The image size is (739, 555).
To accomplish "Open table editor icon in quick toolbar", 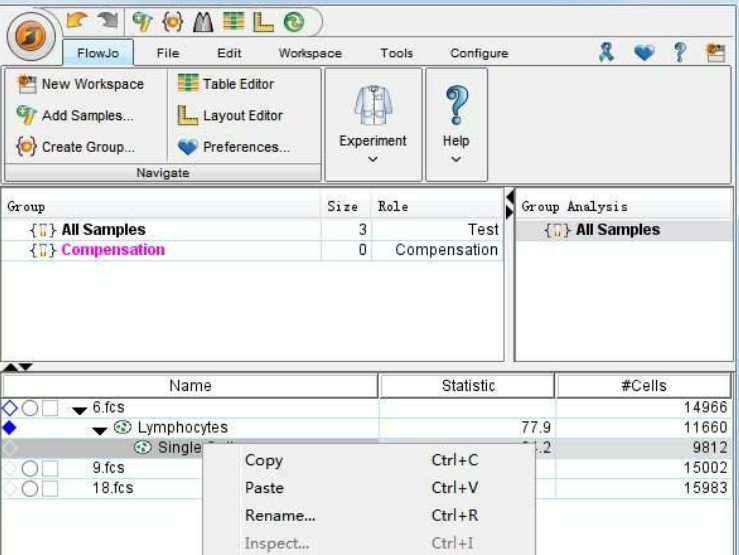I will coord(233,21).
